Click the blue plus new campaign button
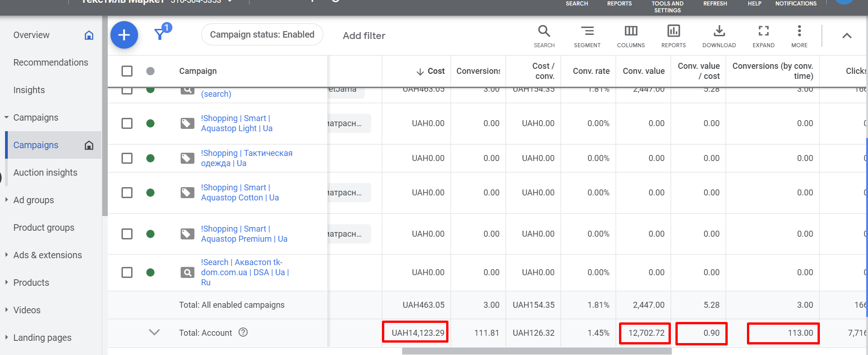This screenshot has width=868, height=355. pyautogui.click(x=124, y=35)
